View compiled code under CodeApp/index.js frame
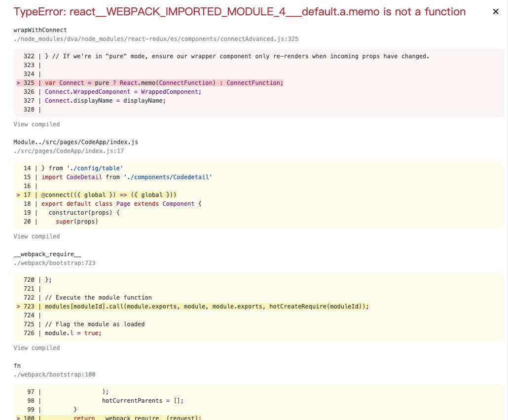This screenshot has width=508, height=420. click(36, 236)
